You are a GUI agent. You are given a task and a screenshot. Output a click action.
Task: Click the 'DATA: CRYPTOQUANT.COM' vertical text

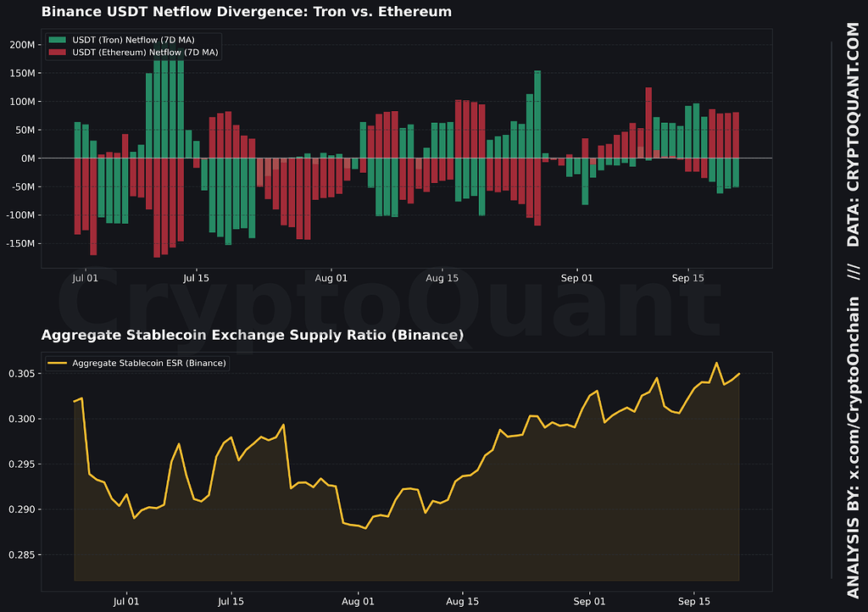tap(853, 135)
